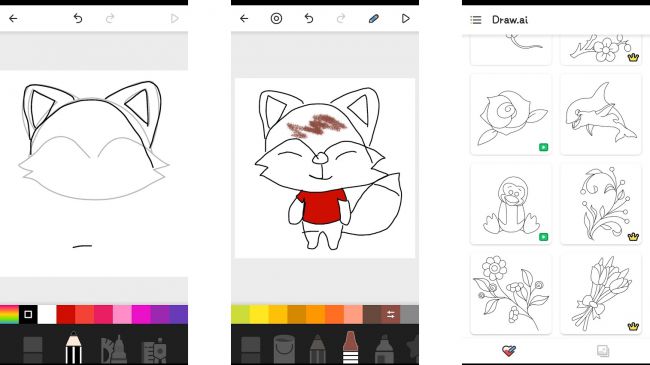Open the swirl floral vine template
This screenshot has width=650, height=365.
tap(601, 204)
